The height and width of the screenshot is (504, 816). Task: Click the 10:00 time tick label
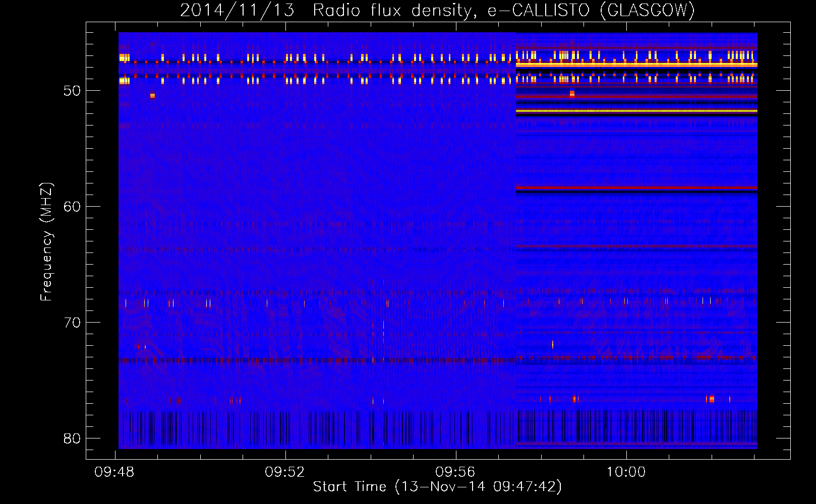(x=626, y=472)
